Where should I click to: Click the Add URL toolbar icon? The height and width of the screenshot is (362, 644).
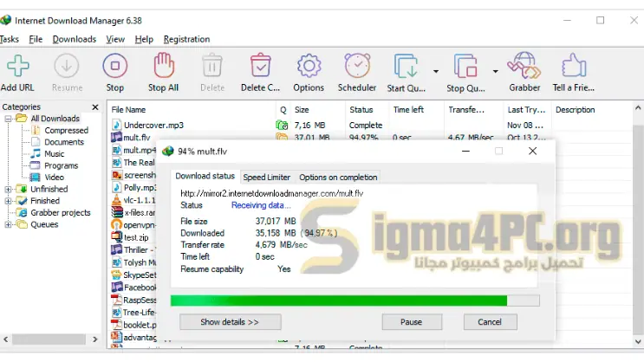tap(17, 66)
